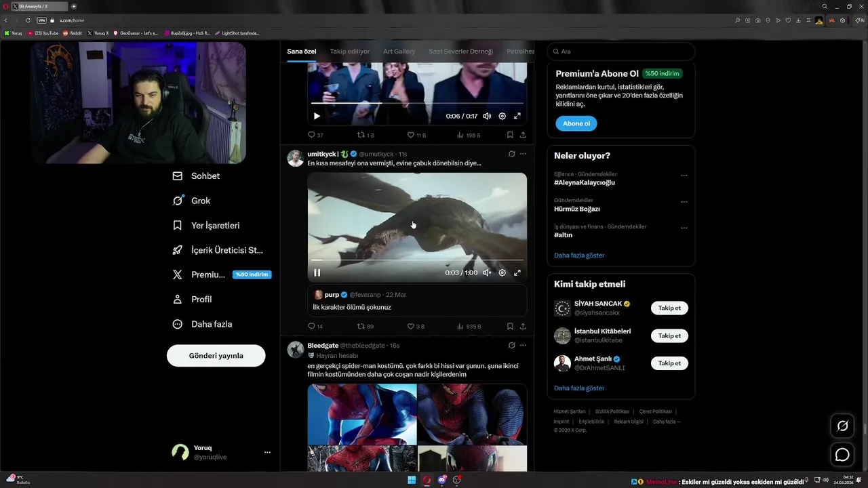
Task: Open Grok from the sidebar
Action: point(191,201)
